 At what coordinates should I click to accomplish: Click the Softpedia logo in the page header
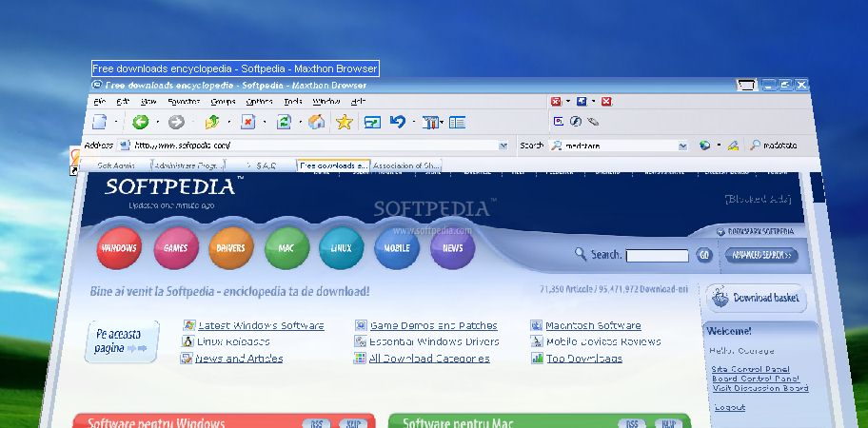coord(174,187)
